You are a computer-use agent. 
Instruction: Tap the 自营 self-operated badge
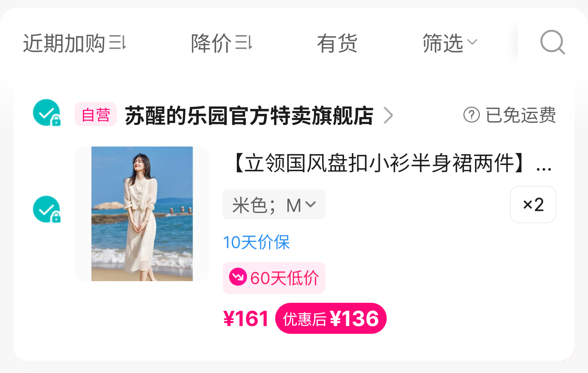[96, 115]
